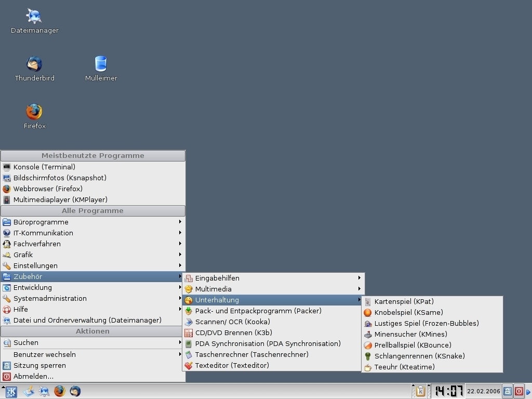Start Schlangenrennen (KSnake)

coord(432,356)
